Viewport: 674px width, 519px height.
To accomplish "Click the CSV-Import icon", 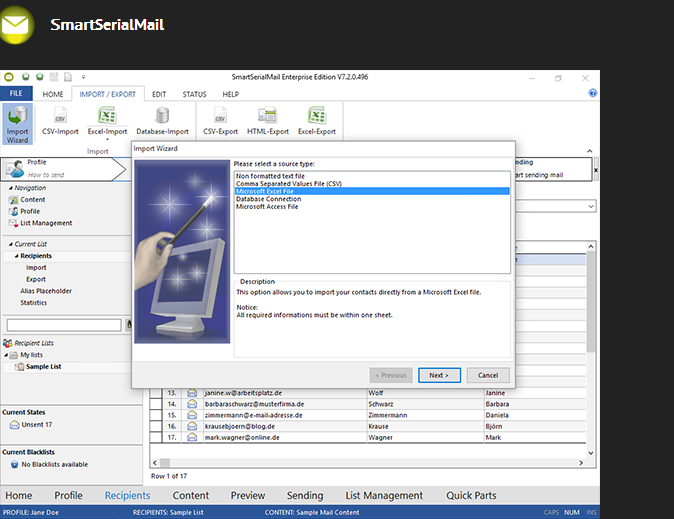I will point(60,116).
